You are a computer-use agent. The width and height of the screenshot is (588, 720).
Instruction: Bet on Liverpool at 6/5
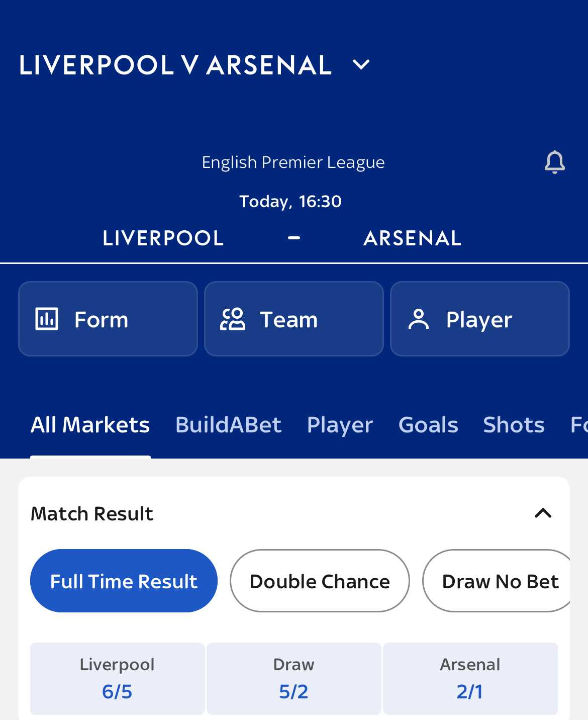tap(118, 678)
